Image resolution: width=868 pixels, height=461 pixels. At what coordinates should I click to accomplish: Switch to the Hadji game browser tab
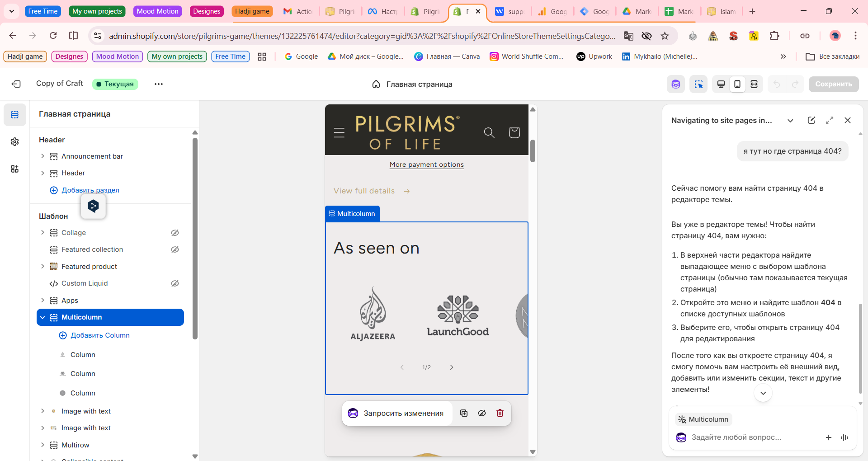251,11
